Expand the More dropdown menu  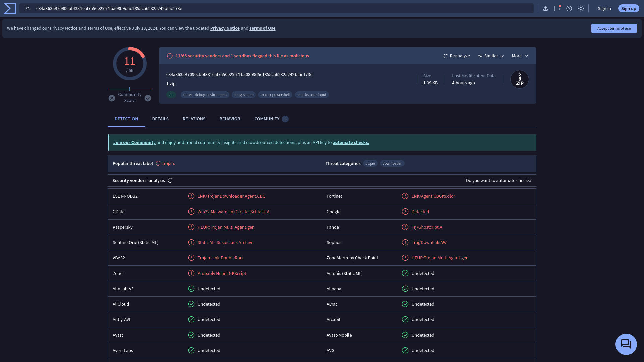[520, 56]
